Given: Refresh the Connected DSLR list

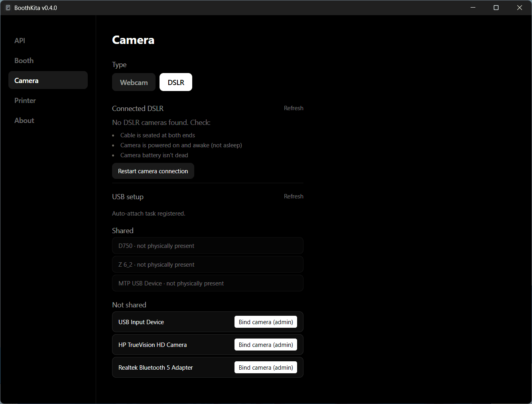Looking at the screenshot, I should pyautogui.click(x=294, y=108).
